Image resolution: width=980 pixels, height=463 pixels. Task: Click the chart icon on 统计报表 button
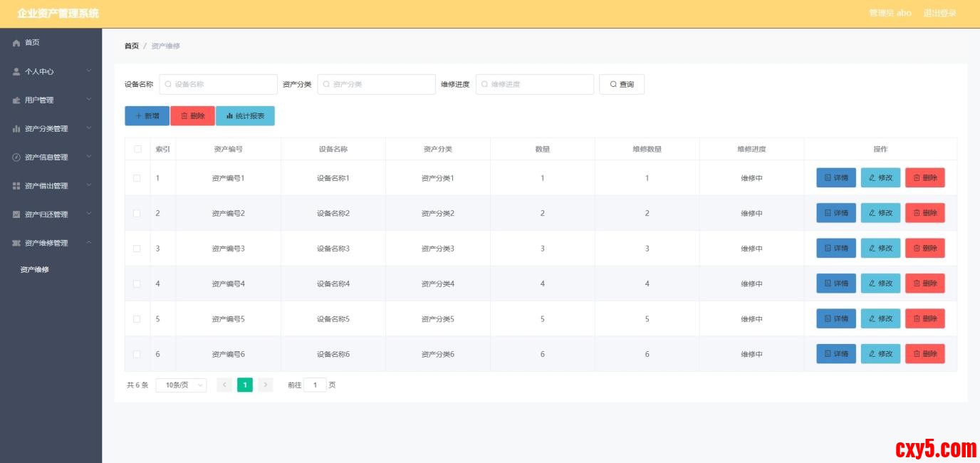click(229, 116)
